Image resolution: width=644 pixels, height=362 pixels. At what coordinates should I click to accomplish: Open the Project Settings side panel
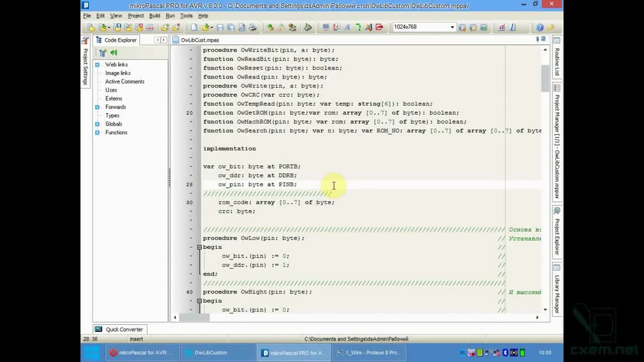[85, 61]
